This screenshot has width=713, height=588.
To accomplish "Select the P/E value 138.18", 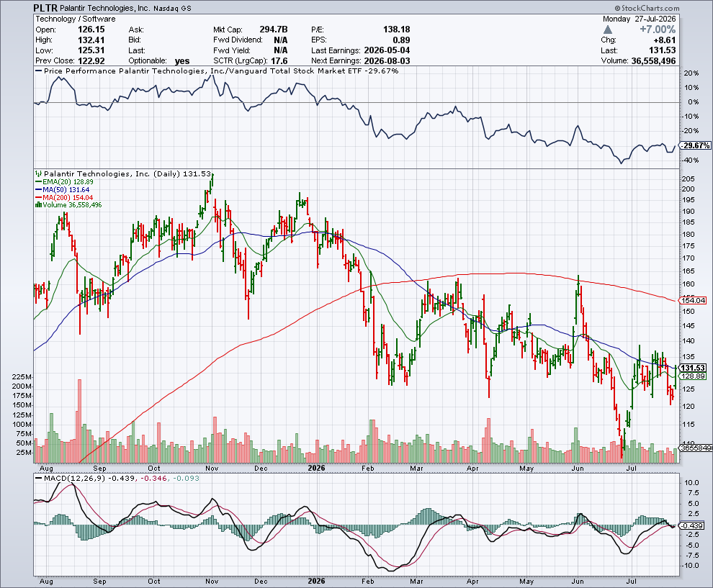I will pyautogui.click(x=397, y=30).
